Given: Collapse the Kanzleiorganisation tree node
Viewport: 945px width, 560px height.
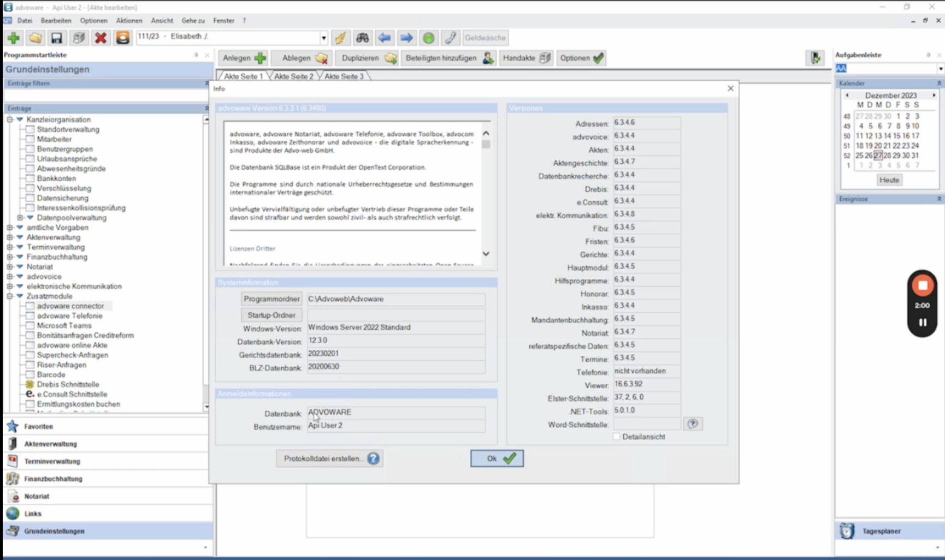Looking at the screenshot, I should [x=10, y=120].
